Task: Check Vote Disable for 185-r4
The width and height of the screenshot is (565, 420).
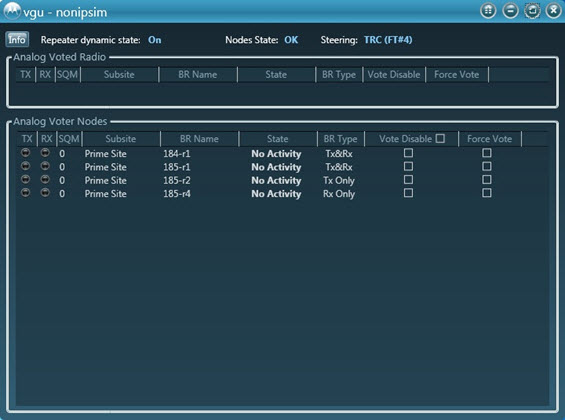Action: point(408,193)
